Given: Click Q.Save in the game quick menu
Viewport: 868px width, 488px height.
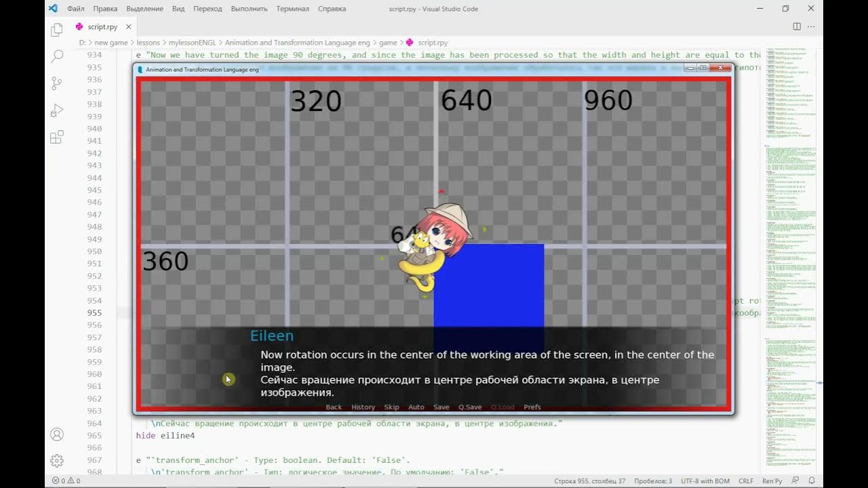Looking at the screenshot, I should 470,407.
